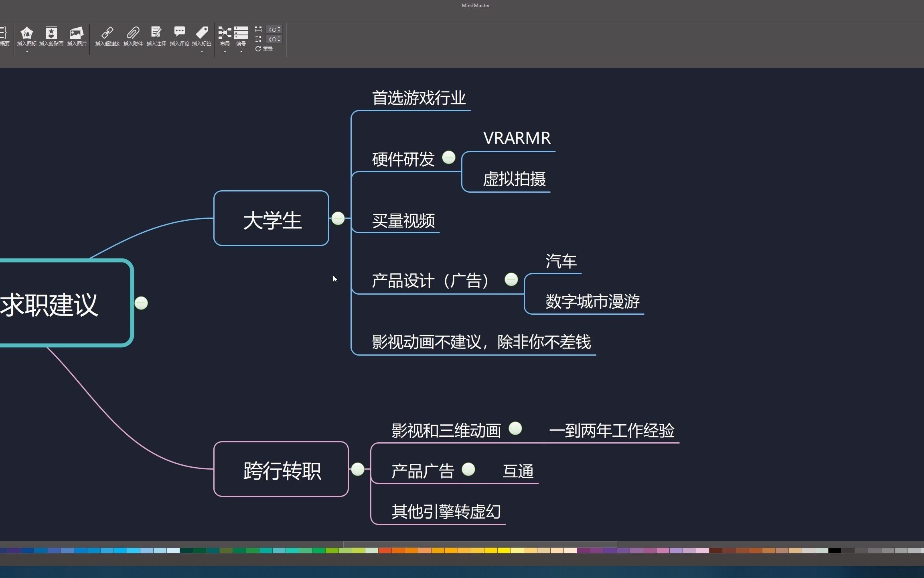The height and width of the screenshot is (578, 924).
Task: Click the vertical spacing icon
Action: pyautogui.click(x=258, y=39)
